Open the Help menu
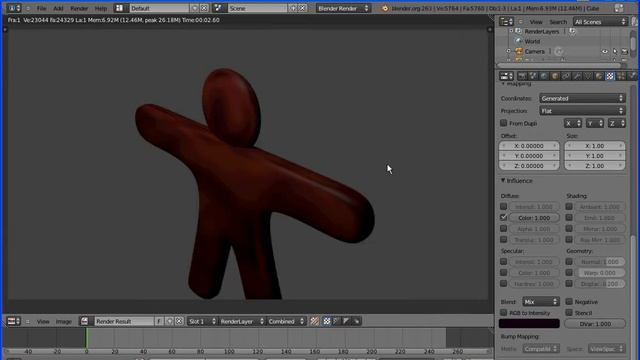 [x=100, y=8]
